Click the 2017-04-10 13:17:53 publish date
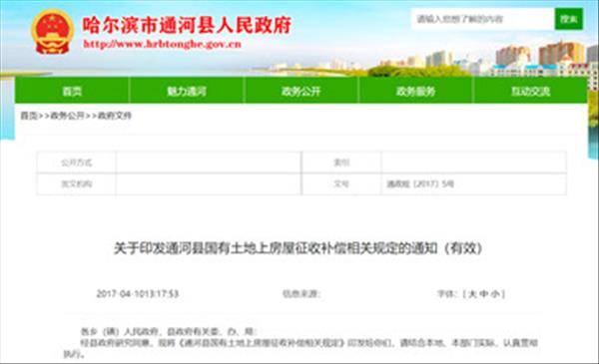Viewport: 599px width, 364px height. click(138, 294)
